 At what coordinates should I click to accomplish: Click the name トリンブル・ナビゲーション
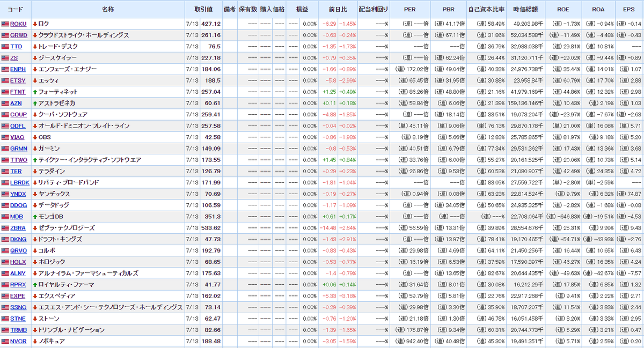tap(71, 330)
